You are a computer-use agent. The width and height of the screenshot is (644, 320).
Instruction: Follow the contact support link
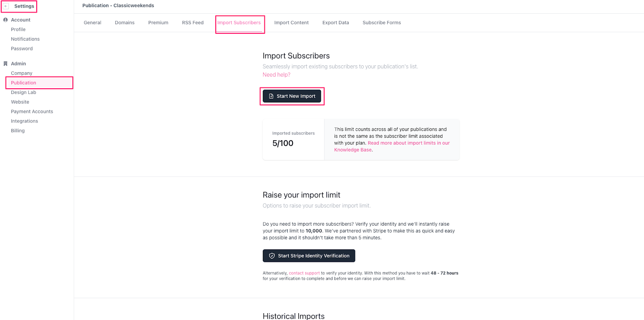[304, 273]
